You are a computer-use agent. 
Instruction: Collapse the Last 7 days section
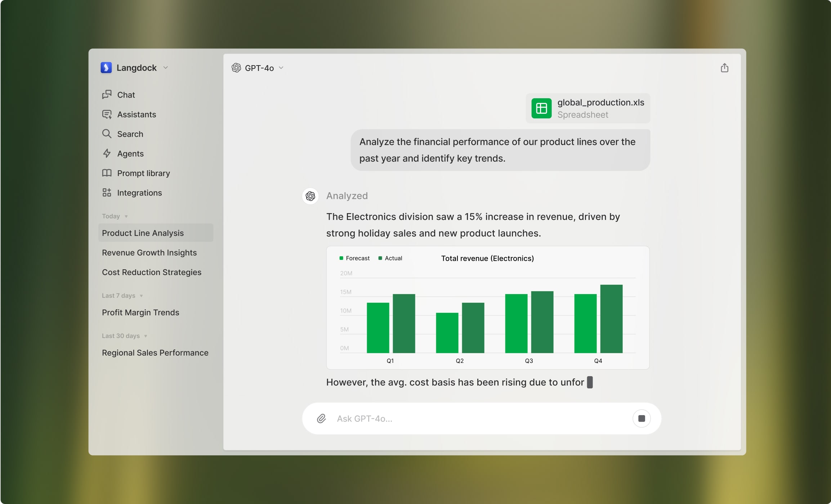coord(141,296)
